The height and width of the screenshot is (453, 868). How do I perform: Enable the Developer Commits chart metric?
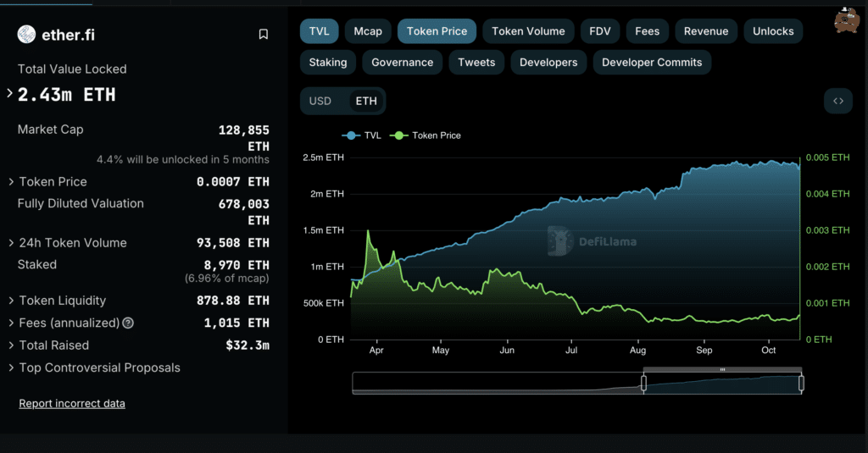point(652,63)
